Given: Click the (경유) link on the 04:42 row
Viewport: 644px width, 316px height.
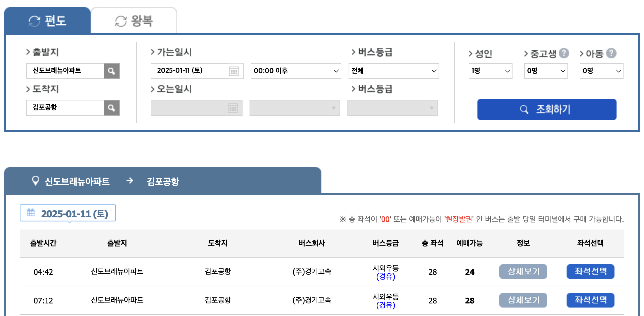Looking at the screenshot, I should 386,276.
